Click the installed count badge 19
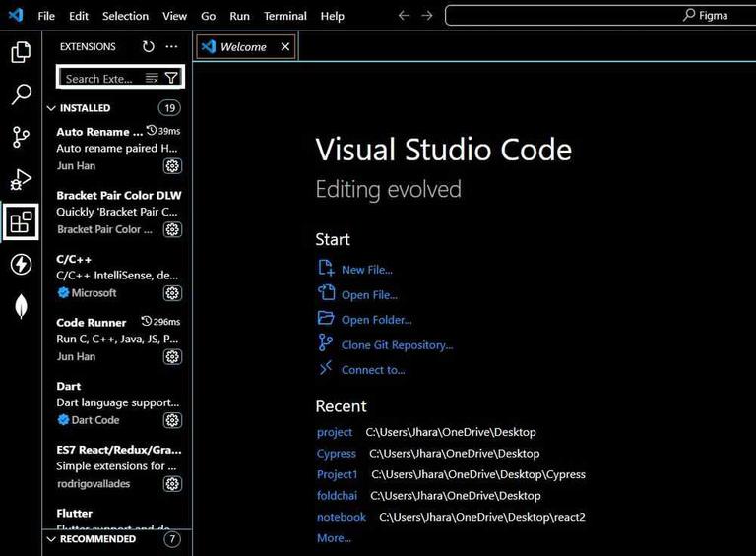 coord(169,108)
